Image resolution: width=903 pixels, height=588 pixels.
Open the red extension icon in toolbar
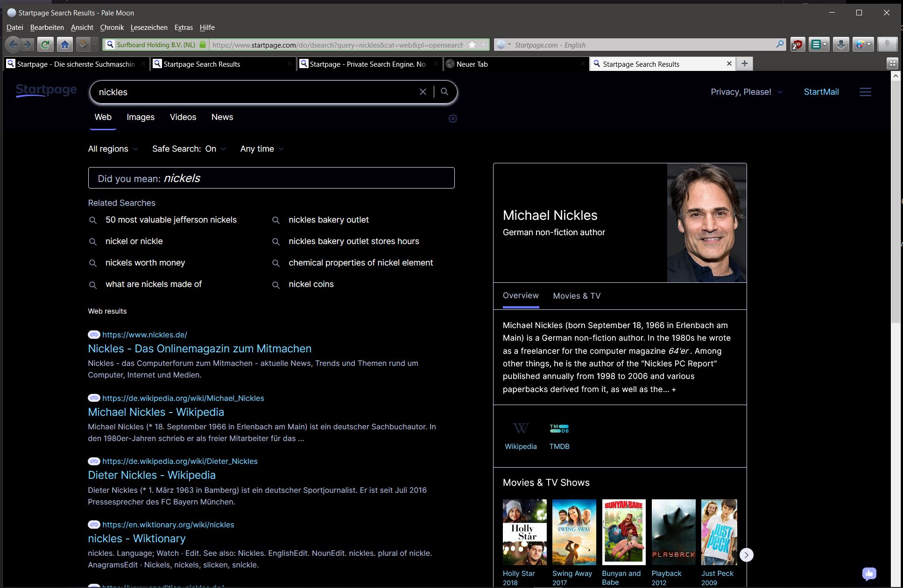(x=797, y=45)
